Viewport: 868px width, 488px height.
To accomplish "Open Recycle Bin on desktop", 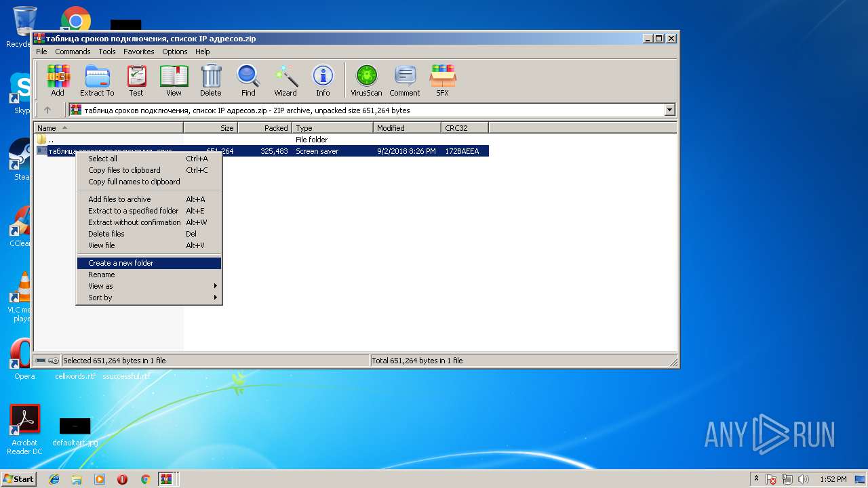I will click(24, 27).
